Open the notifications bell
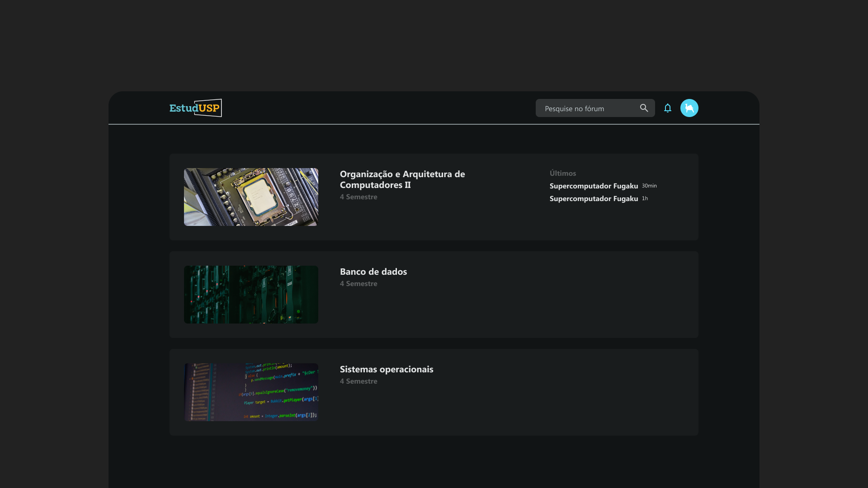Viewport: 868px width, 488px height. click(x=668, y=108)
